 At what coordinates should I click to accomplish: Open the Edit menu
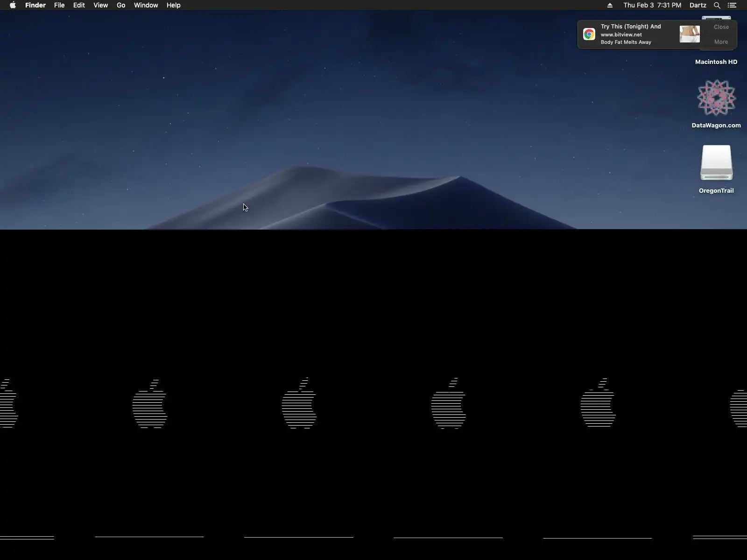79,5
